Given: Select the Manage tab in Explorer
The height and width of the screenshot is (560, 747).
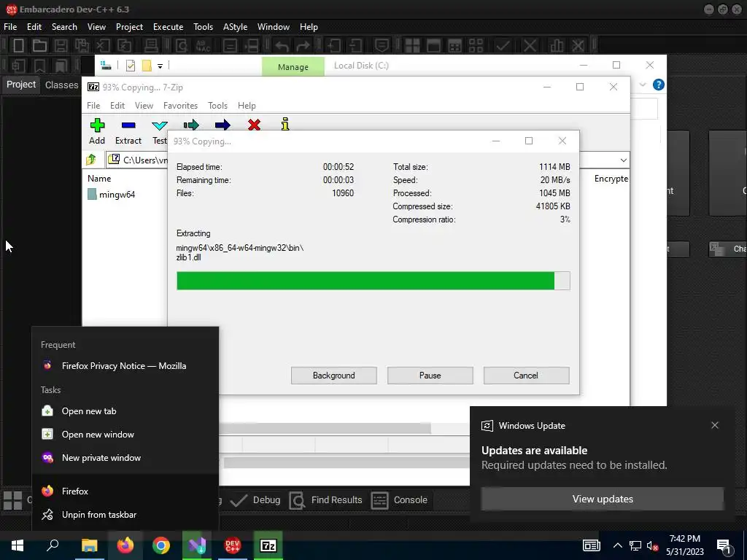Looking at the screenshot, I should [x=293, y=66].
